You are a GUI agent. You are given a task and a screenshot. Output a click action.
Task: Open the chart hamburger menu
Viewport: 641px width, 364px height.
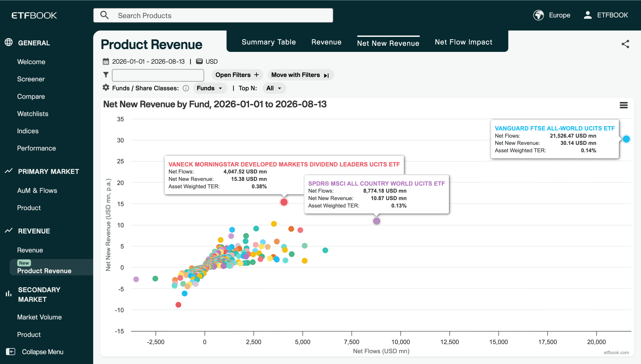coord(624,105)
